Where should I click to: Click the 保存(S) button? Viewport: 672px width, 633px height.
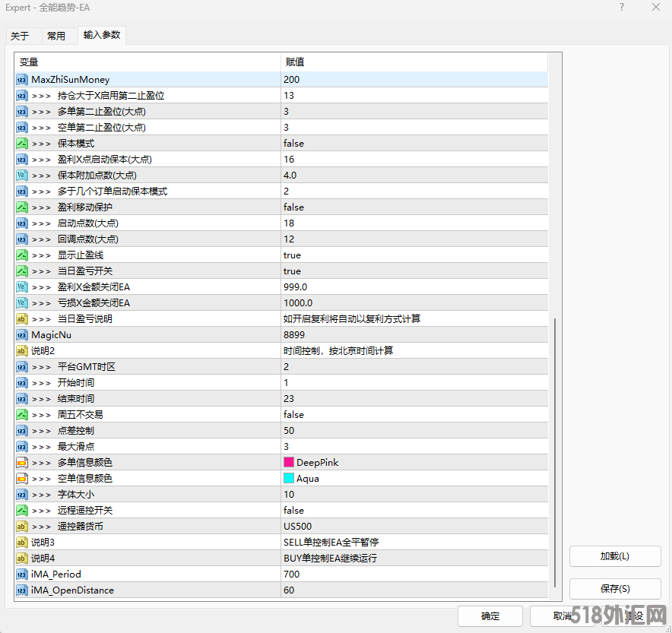tap(614, 589)
